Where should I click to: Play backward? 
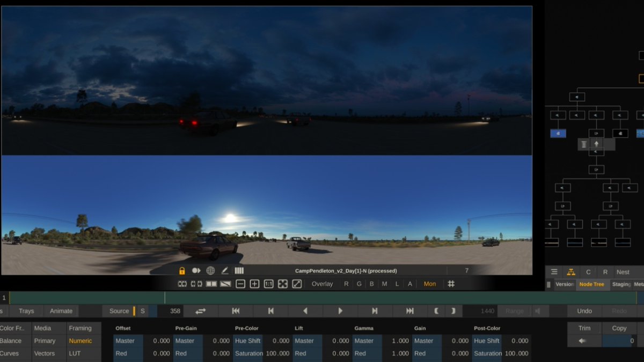tap(305, 311)
